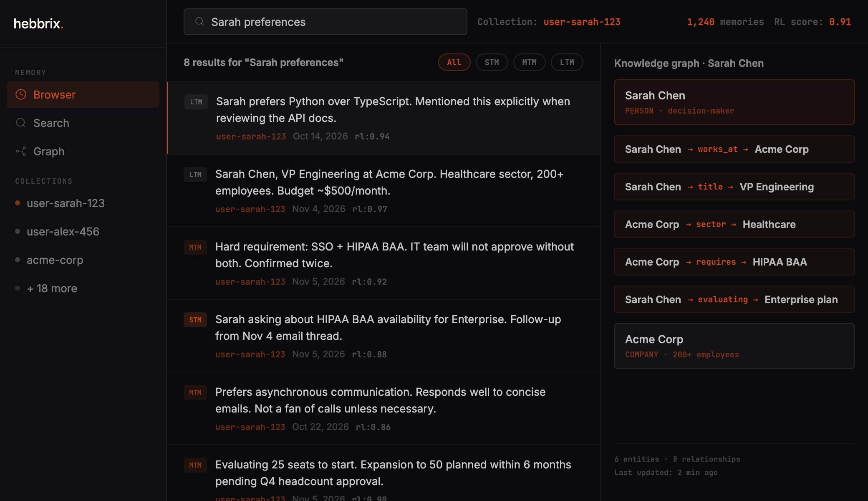Click the LTM badge on VP Engineering memory
Image resolution: width=868 pixels, height=501 pixels.
click(x=195, y=175)
